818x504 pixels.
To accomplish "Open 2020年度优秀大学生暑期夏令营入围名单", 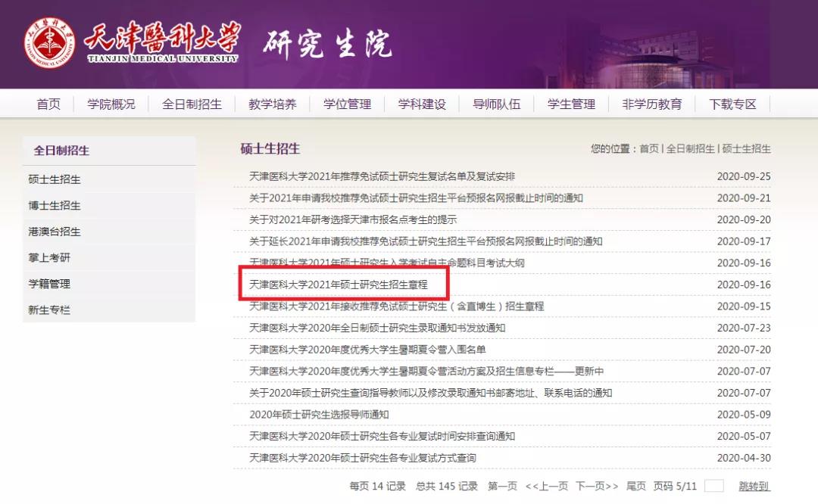I will tap(367, 350).
